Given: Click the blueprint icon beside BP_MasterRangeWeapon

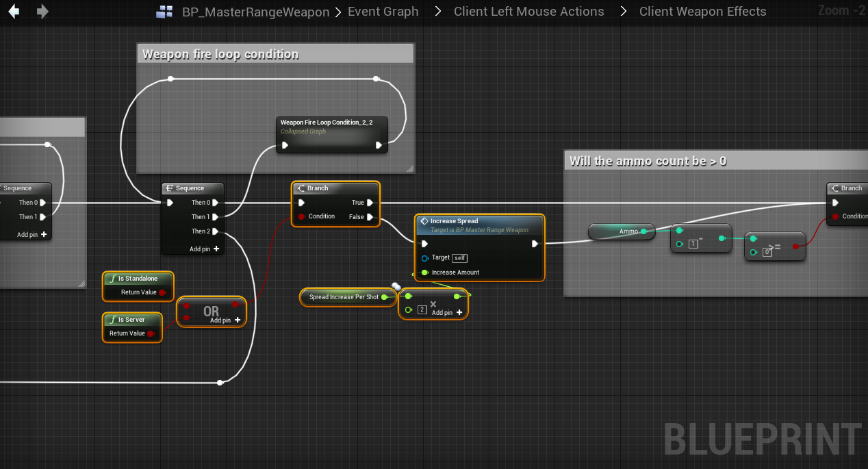Looking at the screenshot, I should point(164,12).
